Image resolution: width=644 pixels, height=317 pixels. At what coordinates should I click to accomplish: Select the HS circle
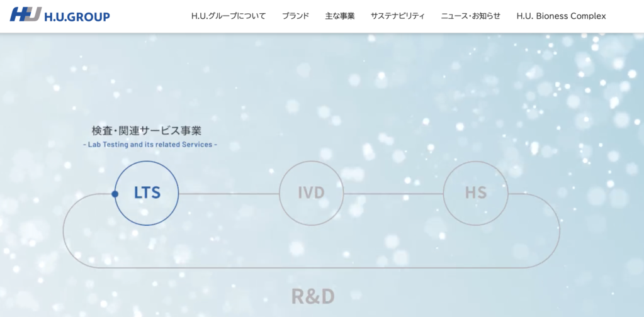click(x=476, y=192)
